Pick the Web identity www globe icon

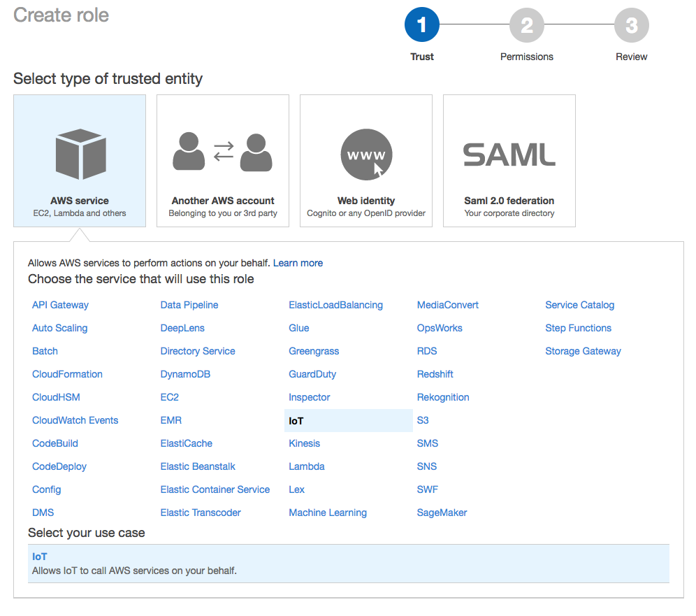[x=366, y=155]
